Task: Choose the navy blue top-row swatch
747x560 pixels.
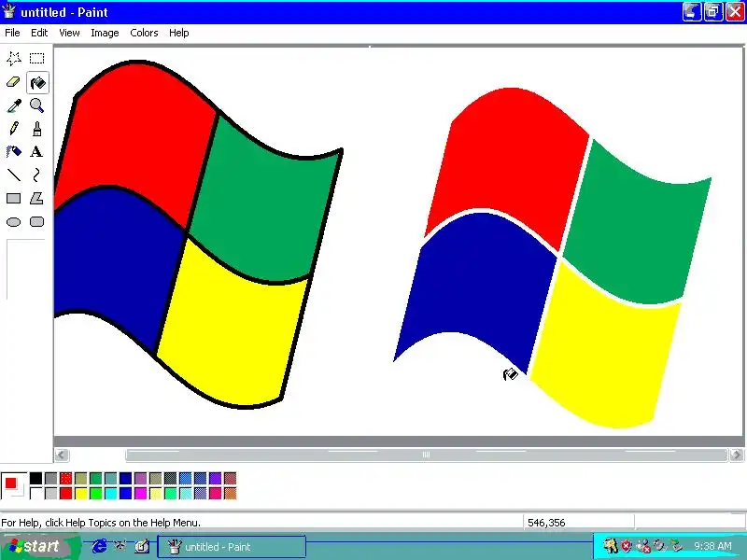Action: [125, 478]
